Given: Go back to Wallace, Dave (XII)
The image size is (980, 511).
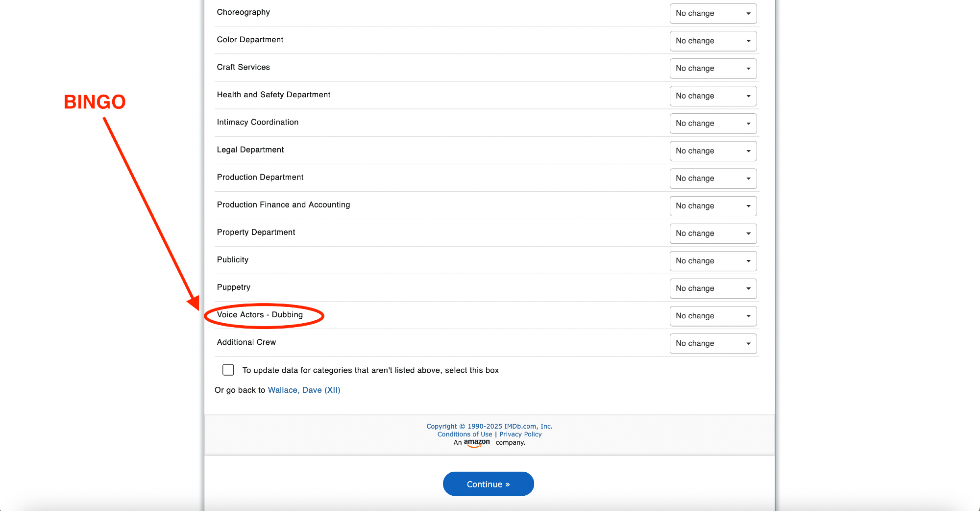Looking at the screenshot, I should (x=304, y=390).
